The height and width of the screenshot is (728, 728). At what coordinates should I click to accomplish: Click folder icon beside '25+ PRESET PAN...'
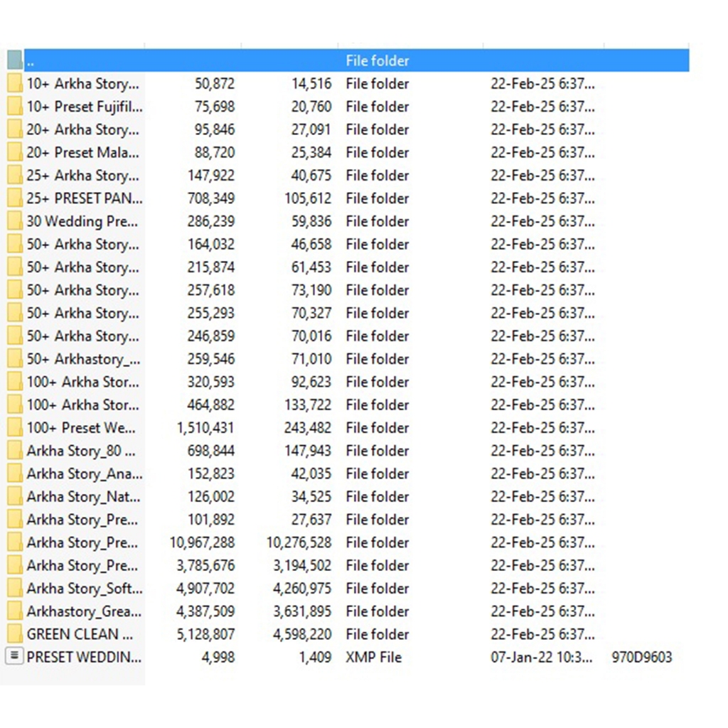tap(14, 198)
